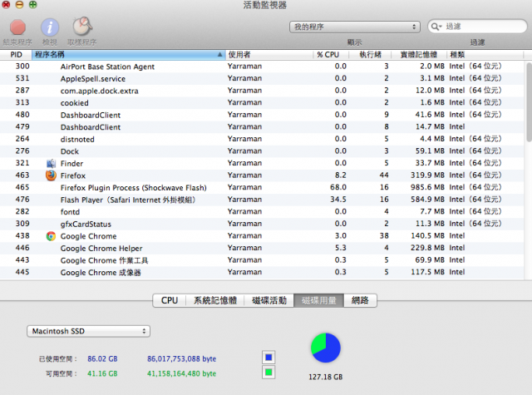
Task: Click the zoom button in window title bar
Action: click(32, 5)
